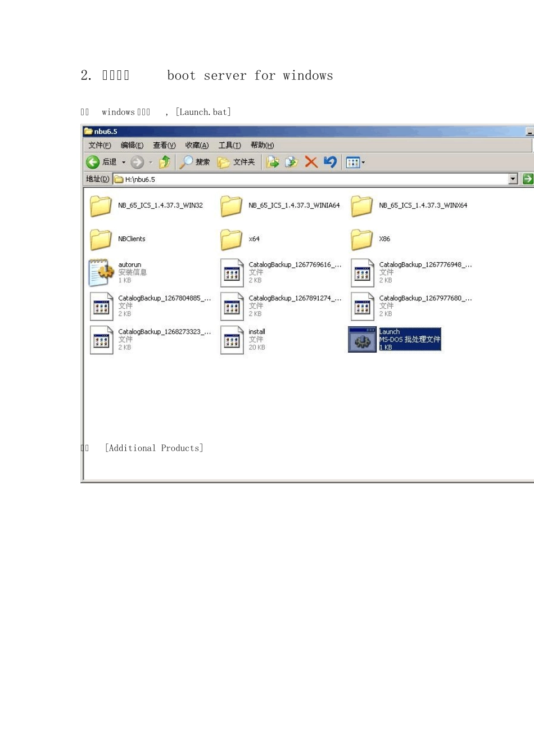This screenshot has height=756, width=534.
Task: Select the CatalogBackup_1267804885 file
Action: (150, 306)
